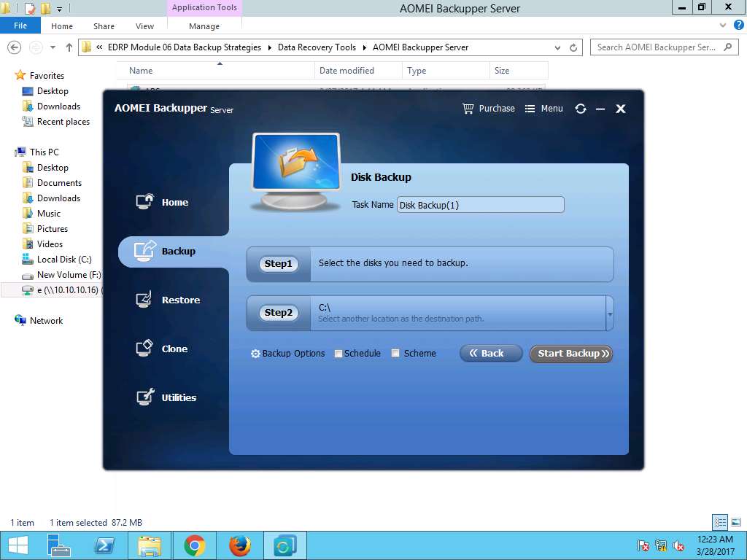Image resolution: width=747 pixels, height=560 pixels.
Task: Open File Explorer taskbar icon
Action: [149, 545]
